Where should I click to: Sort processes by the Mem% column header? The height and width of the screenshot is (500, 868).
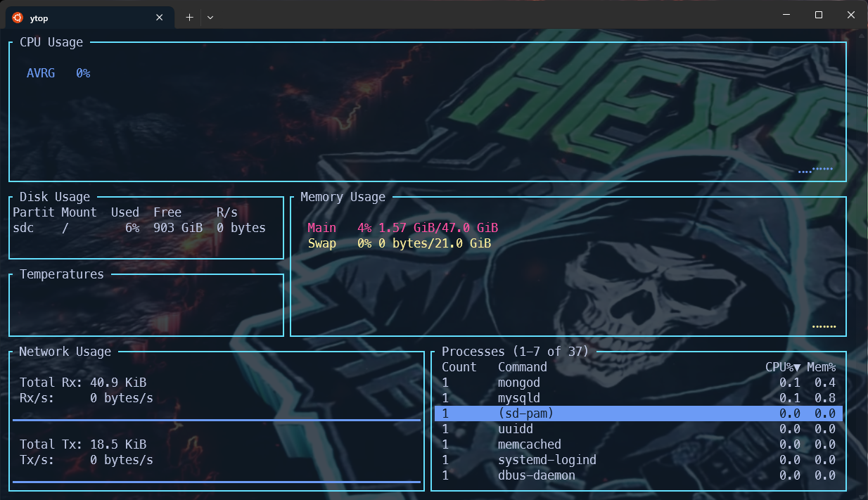coord(822,367)
